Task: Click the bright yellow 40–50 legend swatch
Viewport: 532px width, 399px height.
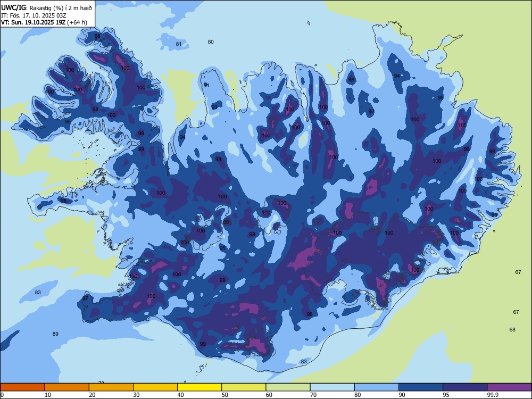Action: 199,387
